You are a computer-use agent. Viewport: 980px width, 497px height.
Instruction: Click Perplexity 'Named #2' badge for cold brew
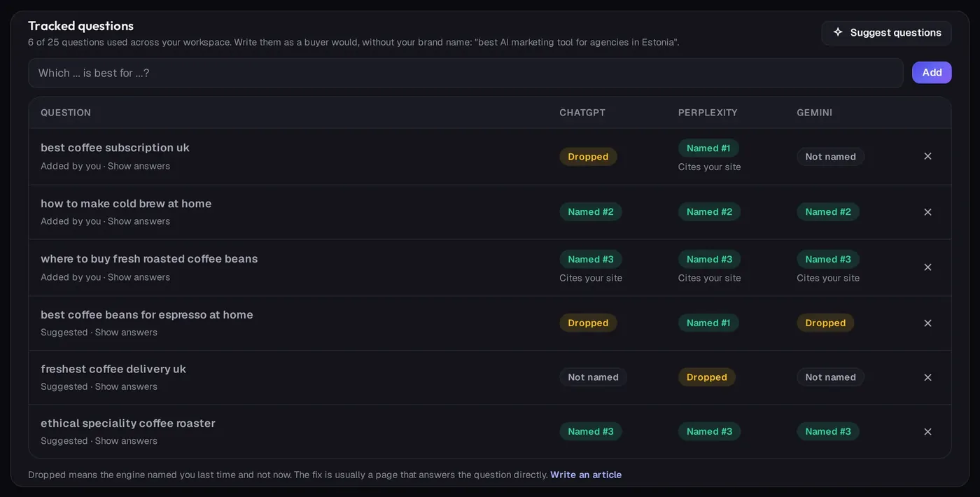click(x=710, y=212)
